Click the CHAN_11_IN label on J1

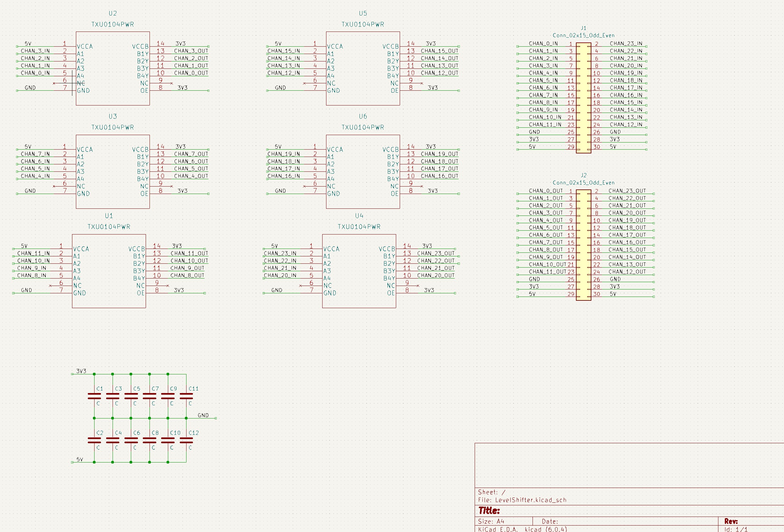pyautogui.click(x=545, y=124)
